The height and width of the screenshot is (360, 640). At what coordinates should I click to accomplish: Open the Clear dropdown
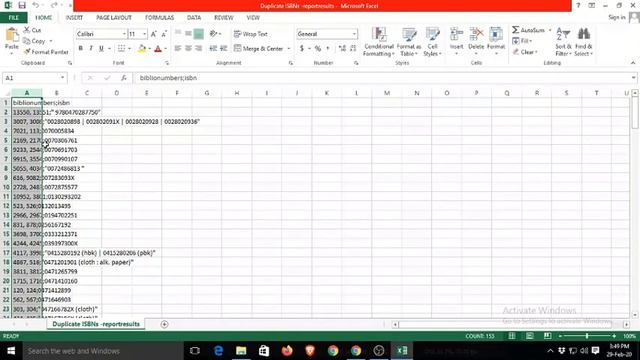(525, 52)
